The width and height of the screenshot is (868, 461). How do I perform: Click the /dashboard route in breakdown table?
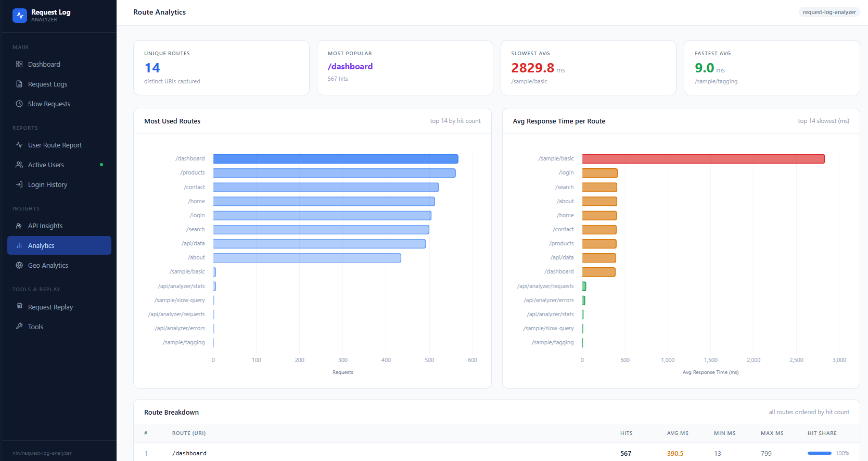[189, 453]
